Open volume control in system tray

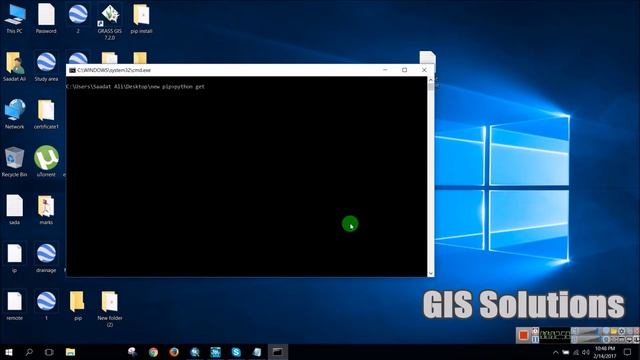(586, 352)
